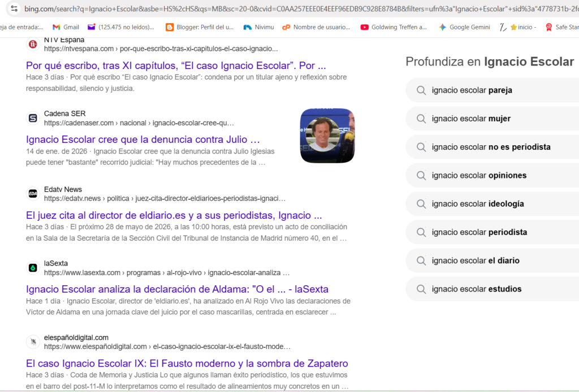Click the www.elespañoldigital.com result URL
579x392 pixels.
coord(167,347)
